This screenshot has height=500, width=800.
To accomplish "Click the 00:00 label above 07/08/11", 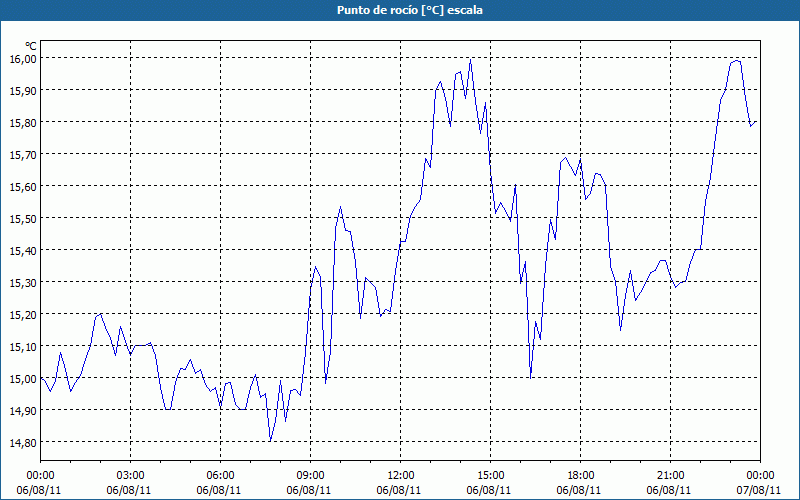I will coord(760,476).
